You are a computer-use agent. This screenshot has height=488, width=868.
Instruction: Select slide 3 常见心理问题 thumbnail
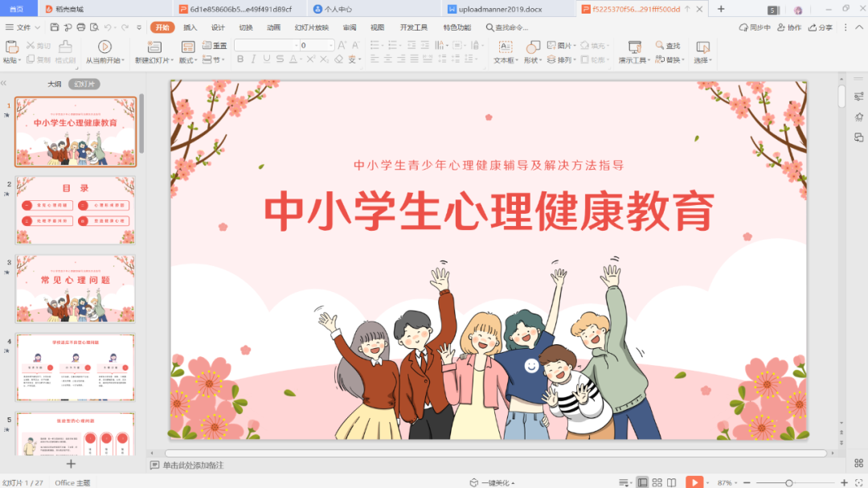point(76,289)
